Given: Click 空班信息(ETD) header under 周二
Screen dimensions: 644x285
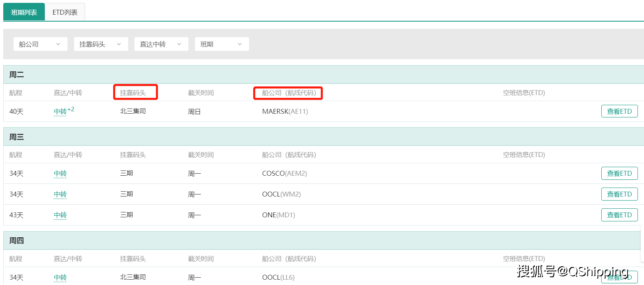Looking at the screenshot, I should pyautogui.click(x=524, y=93).
